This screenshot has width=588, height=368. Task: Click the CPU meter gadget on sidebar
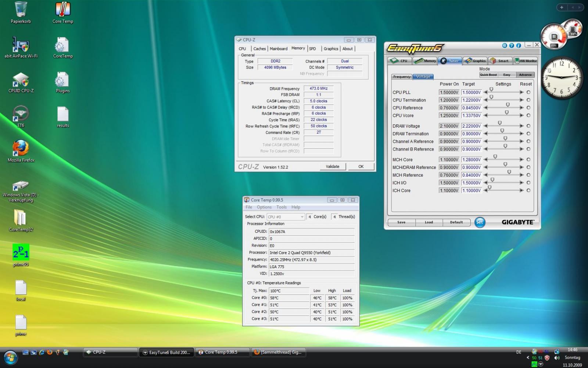click(x=554, y=37)
